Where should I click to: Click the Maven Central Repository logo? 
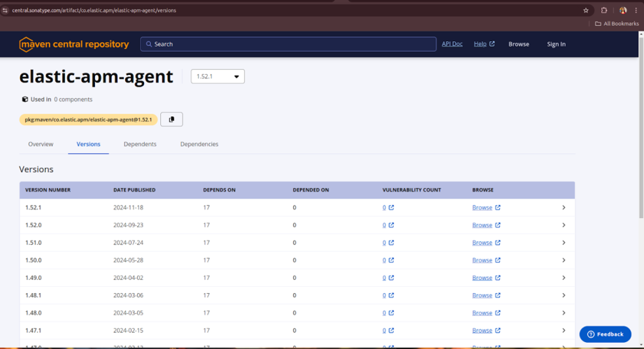(74, 44)
